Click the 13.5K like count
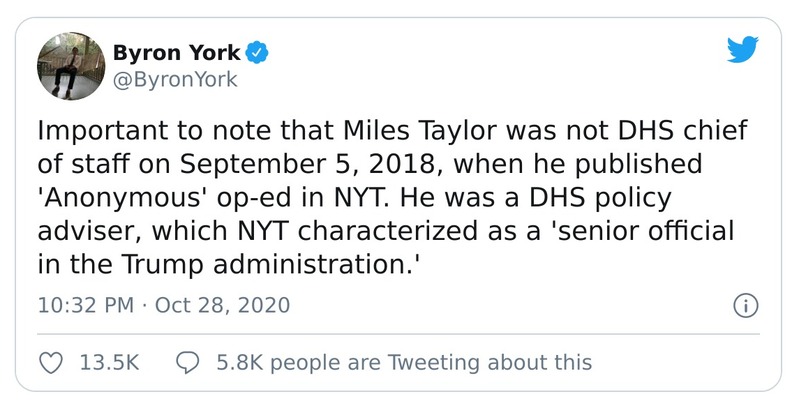This screenshot has height=408, width=799. (108, 363)
